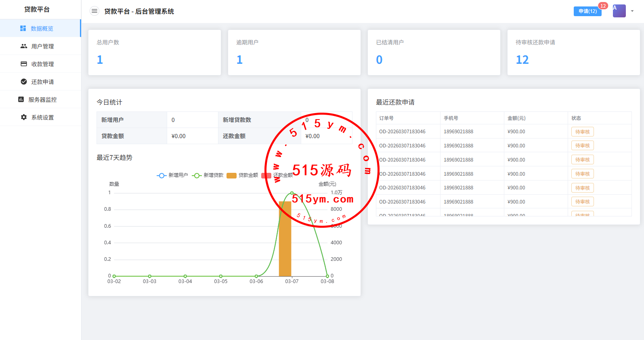This screenshot has height=340, width=644.
Task: Click the 用户管理 people icon
Action: [x=24, y=46]
